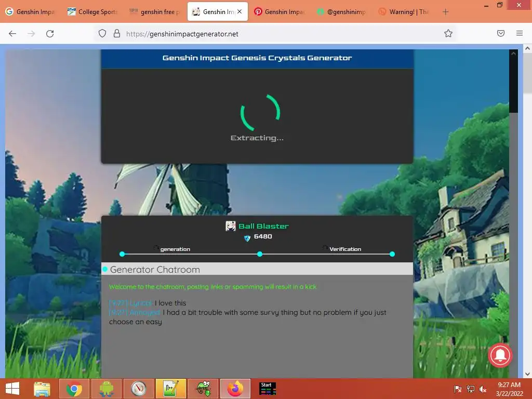Open Notepad++ from the taskbar
This screenshot has height=399, width=532.
(170, 389)
